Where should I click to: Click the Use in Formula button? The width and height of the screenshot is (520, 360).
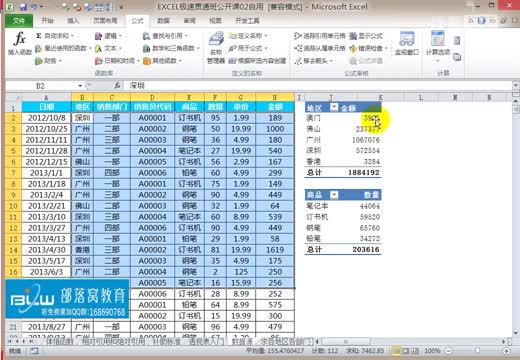click(x=248, y=48)
